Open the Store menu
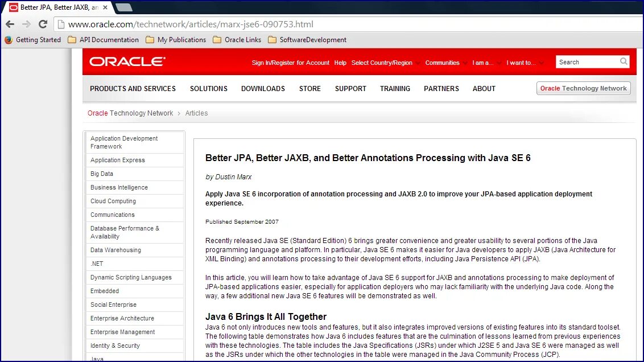The width and height of the screenshot is (644, 362). click(x=309, y=89)
